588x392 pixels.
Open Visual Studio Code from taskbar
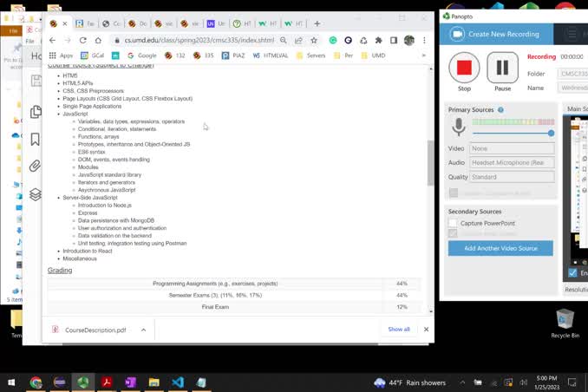tap(178, 382)
